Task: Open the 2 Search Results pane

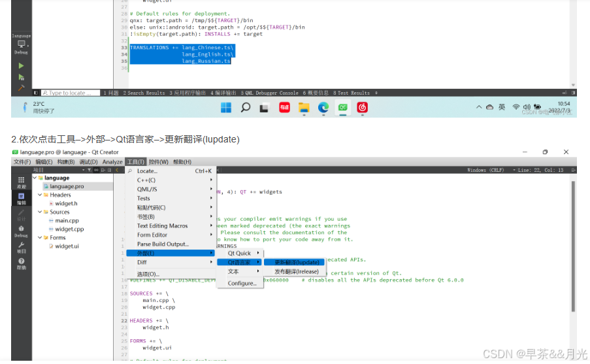Action: point(144,93)
